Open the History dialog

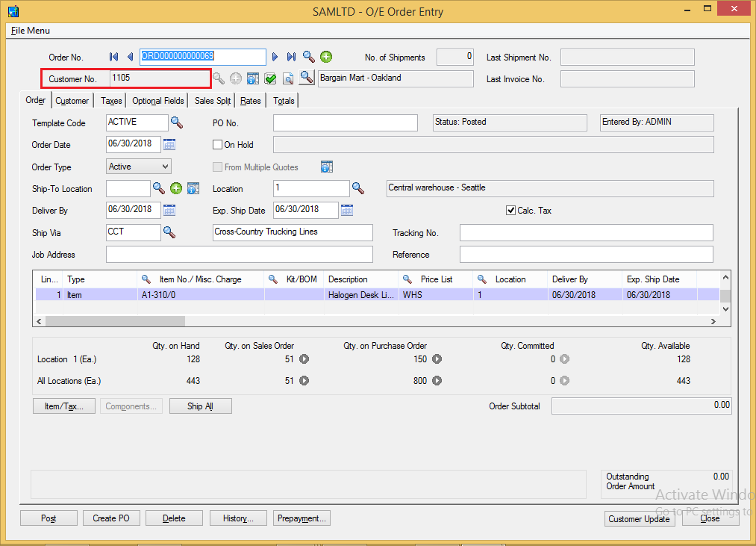[238, 518]
